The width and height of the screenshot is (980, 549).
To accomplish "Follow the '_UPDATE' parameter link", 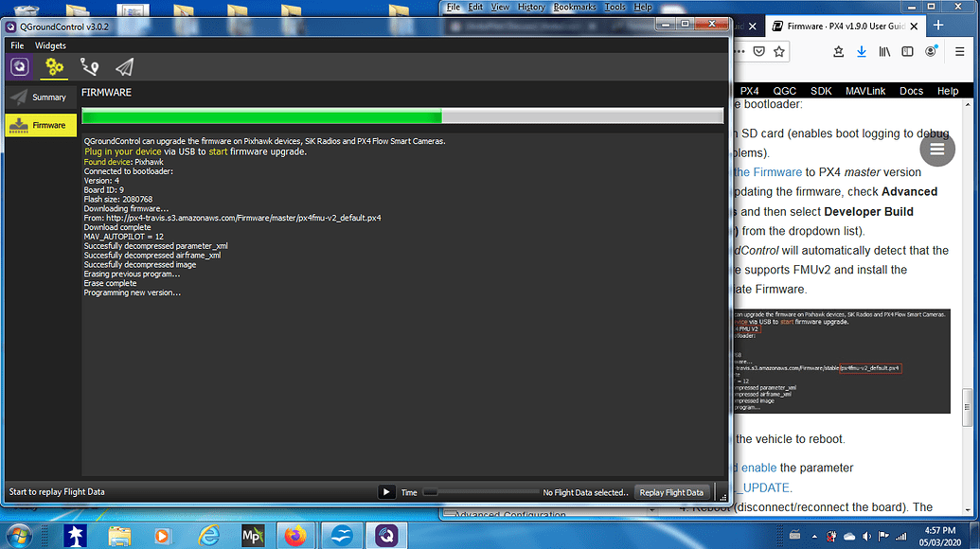I will tap(766, 487).
